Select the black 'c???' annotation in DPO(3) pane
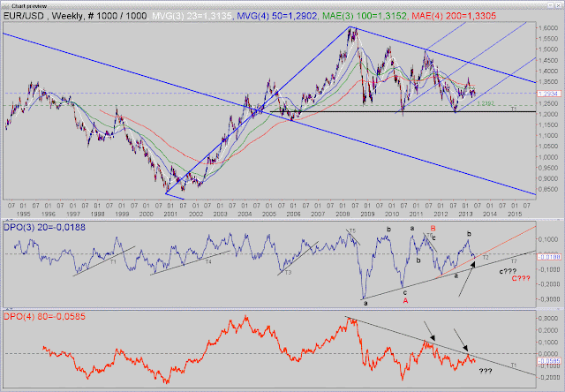This screenshot has height=392, width=565. click(x=508, y=271)
